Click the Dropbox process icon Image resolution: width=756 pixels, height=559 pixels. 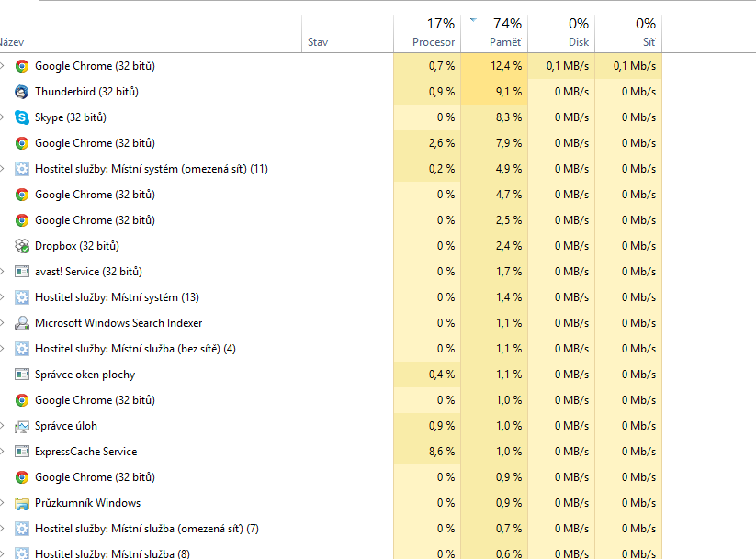click(x=22, y=246)
